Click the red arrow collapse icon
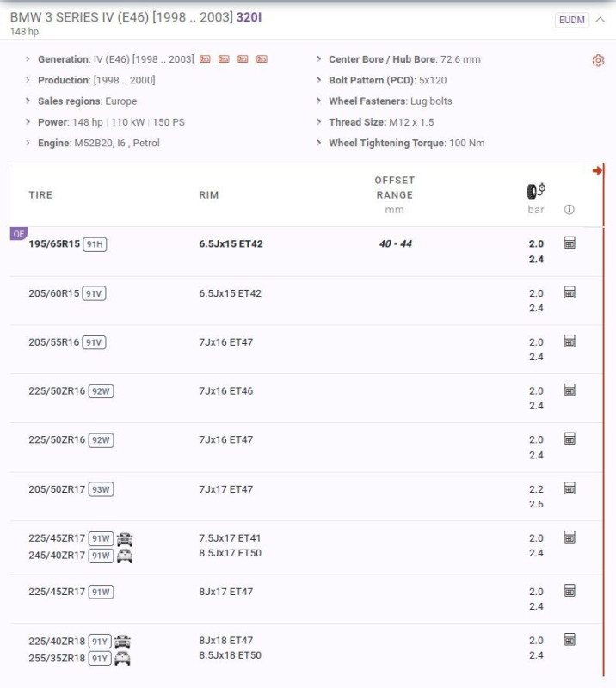This screenshot has width=616, height=688. (597, 170)
